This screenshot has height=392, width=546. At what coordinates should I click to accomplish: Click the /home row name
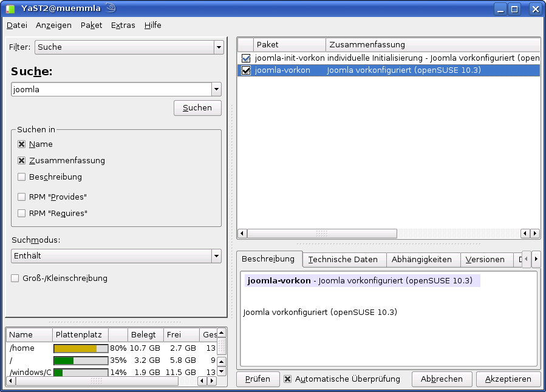[x=22, y=348]
